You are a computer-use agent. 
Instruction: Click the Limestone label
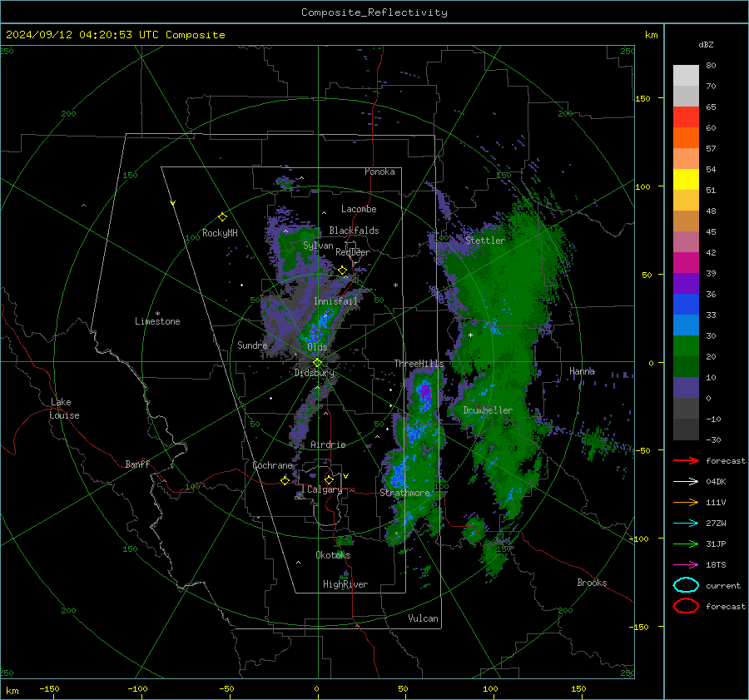[x=157, y=321]
